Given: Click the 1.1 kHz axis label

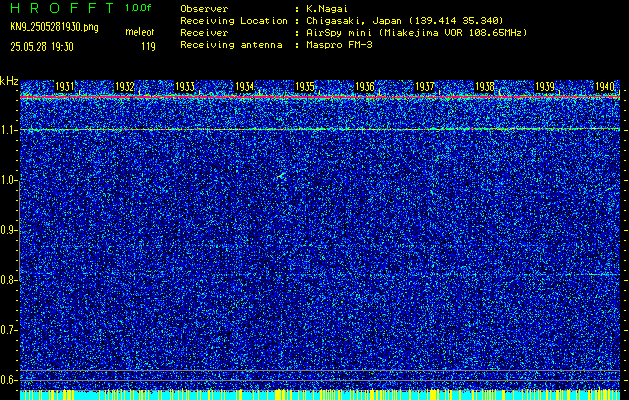Looking at the screenshot, I should coord(8,130).
